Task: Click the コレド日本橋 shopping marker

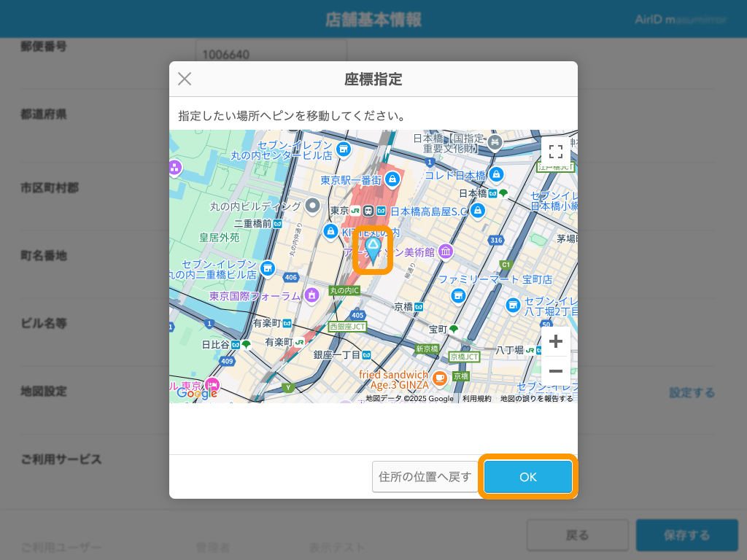Action: pyautogui.click(x=496, y=174)
